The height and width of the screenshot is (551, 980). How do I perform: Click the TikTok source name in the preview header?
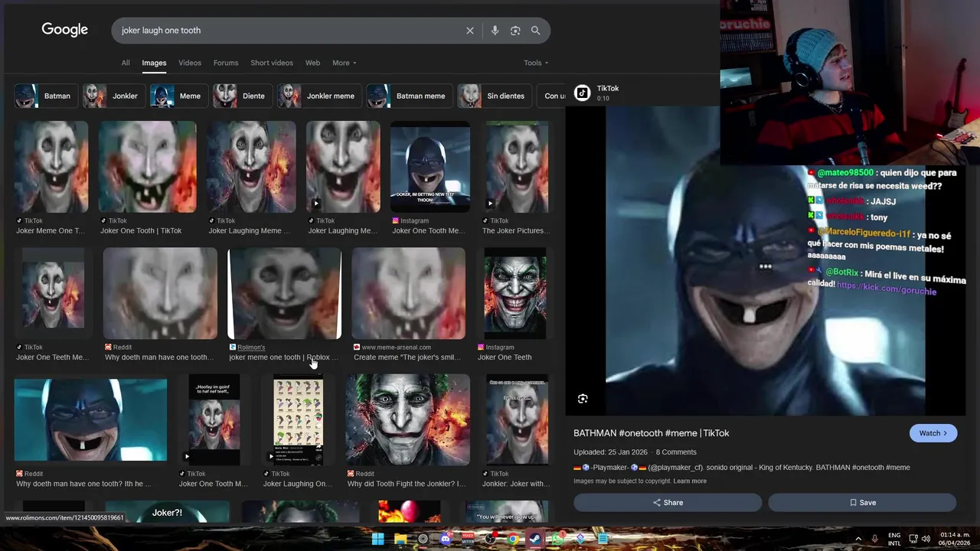[x=608, y=88]
